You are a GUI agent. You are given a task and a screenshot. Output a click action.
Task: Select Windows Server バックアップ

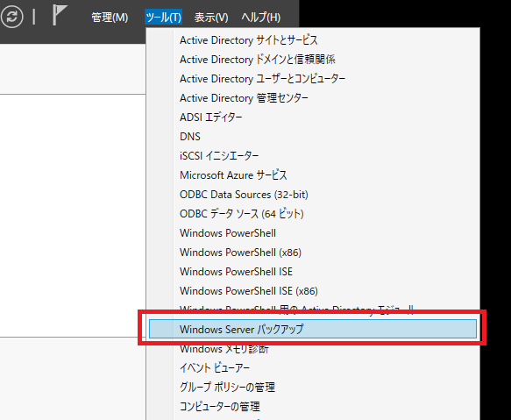point(313,329)
